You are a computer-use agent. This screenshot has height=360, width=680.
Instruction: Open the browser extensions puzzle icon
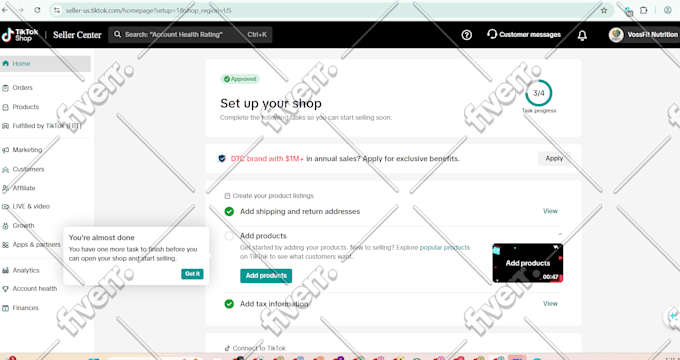644,10
